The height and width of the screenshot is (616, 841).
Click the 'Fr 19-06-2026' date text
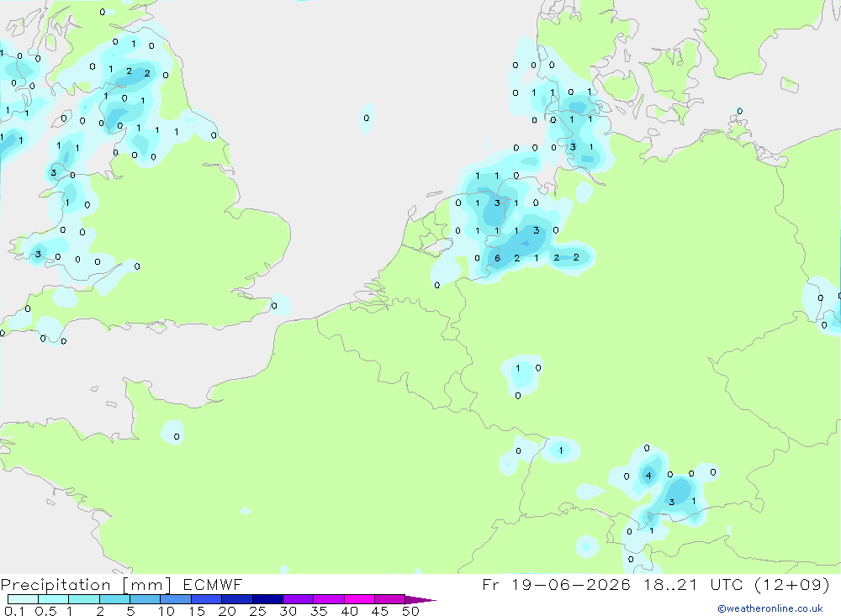tap(557, 585)
